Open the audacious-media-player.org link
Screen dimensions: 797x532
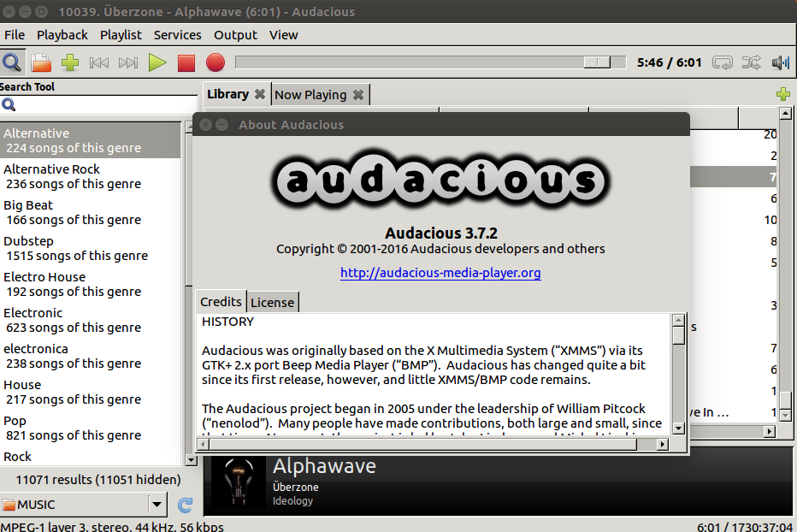tap(440, 273)
